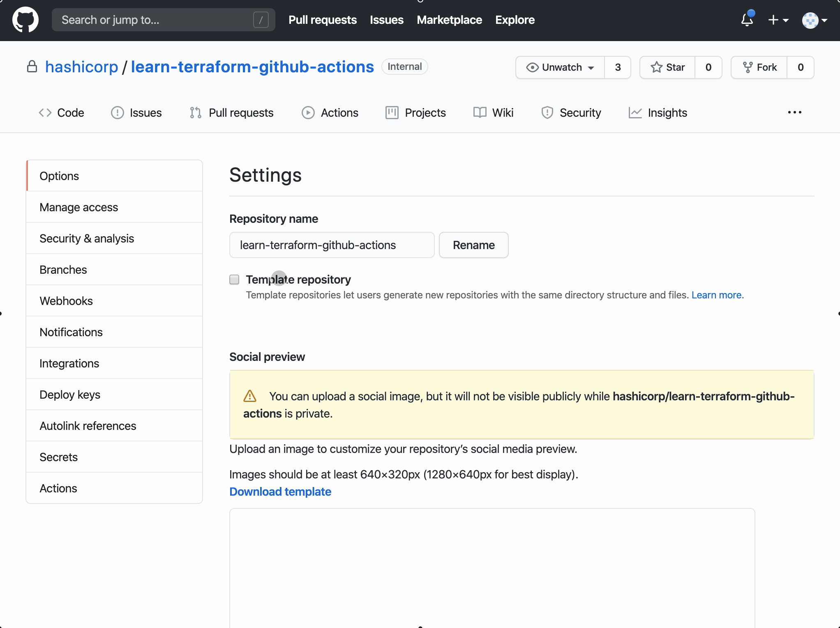Open the Code tab
This screenshot has height=628, width=840.
pyautogui.click(x=62, y=113)
